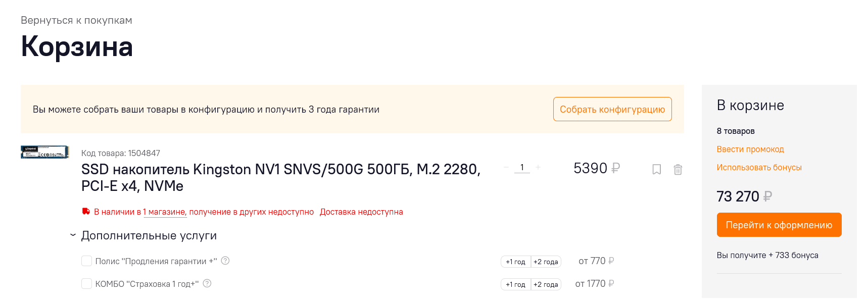Collapse the Дополнительные услуги section
868x300 pixels.
coord(73,235)
